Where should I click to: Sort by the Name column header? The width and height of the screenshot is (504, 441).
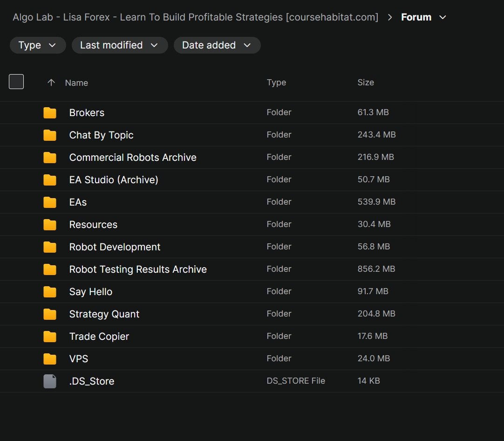tap(76, 83)
